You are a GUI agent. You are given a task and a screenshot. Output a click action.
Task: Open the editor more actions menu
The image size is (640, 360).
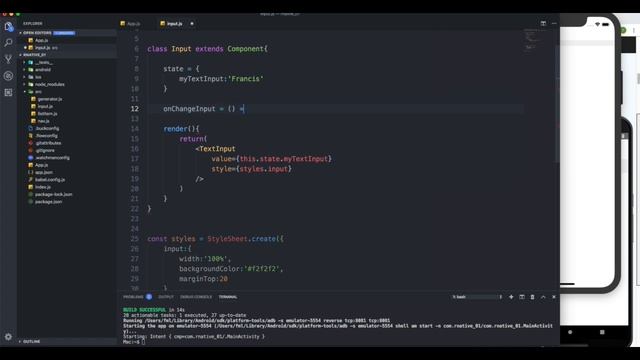(x=554, y=24)
